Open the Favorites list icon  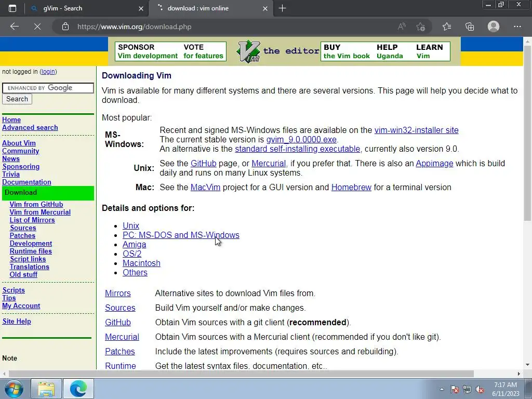point(447,26)
